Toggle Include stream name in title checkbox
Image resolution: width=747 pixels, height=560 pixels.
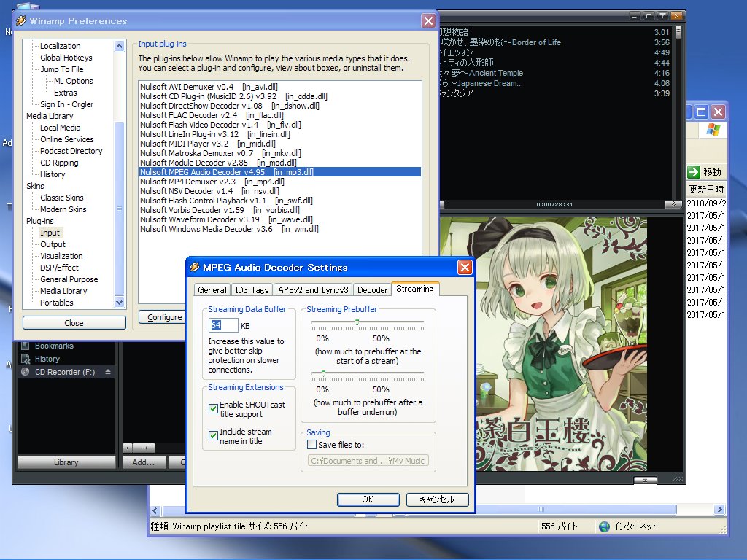[x=214, y=435]
